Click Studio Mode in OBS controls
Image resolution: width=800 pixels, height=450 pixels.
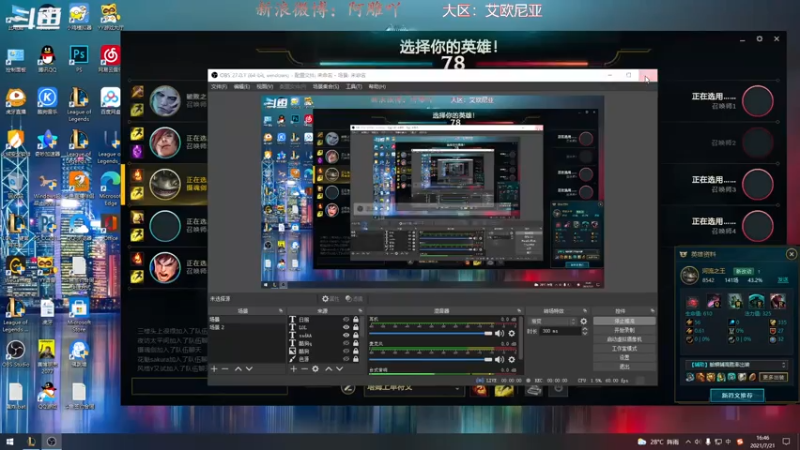click(624, 348)
